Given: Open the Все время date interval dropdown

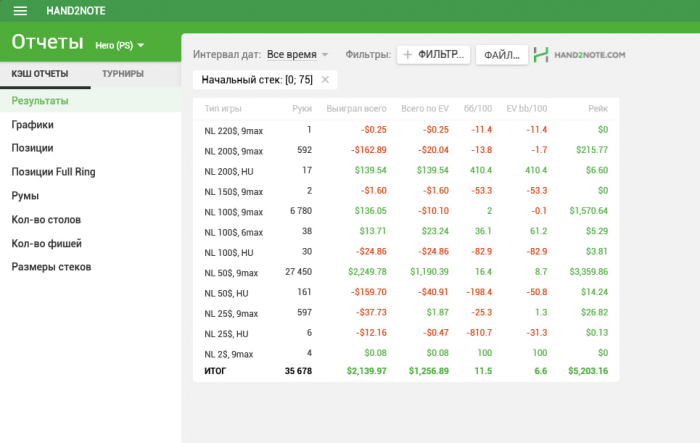Looking at the screenshot, I should [297, 55].
